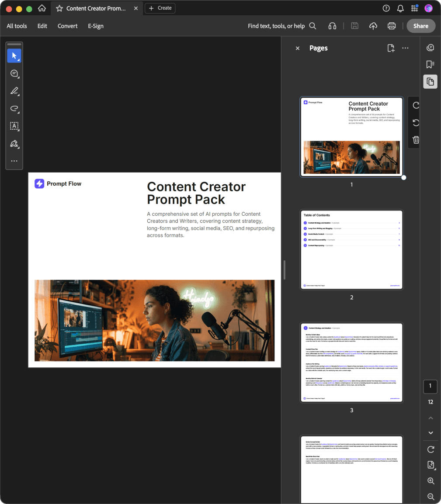This screenshot has height=504, width=441.
Task: Select the freehand draw lasso tool
Action: point(14,108)
